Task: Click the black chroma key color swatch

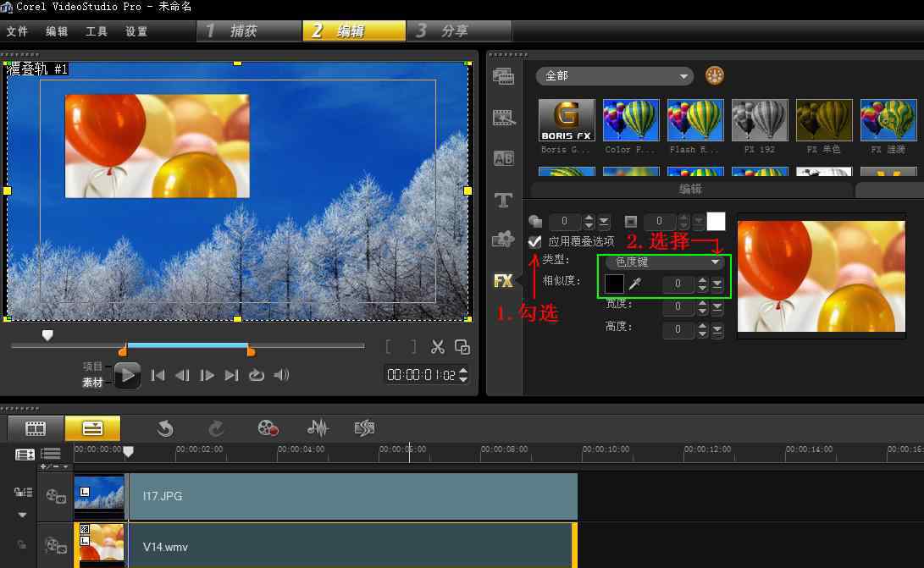Action: pos(614,284)
